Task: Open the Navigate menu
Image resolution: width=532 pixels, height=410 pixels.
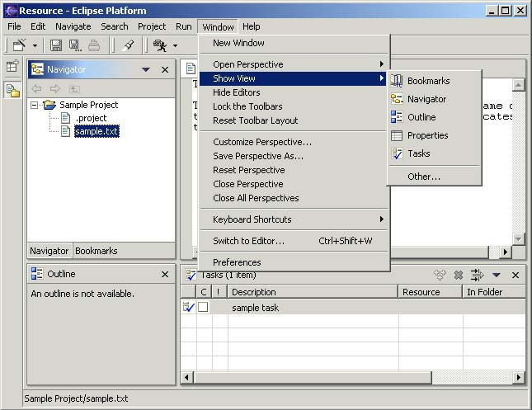Action: click(x=73, y=26)
